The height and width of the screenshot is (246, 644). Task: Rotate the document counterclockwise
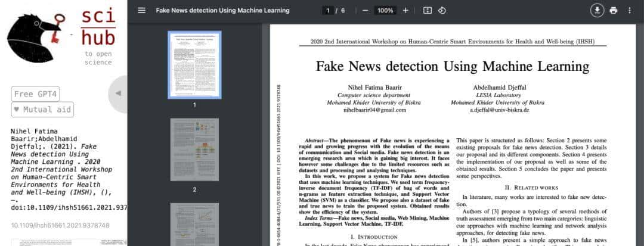click(x=442, y=11)
